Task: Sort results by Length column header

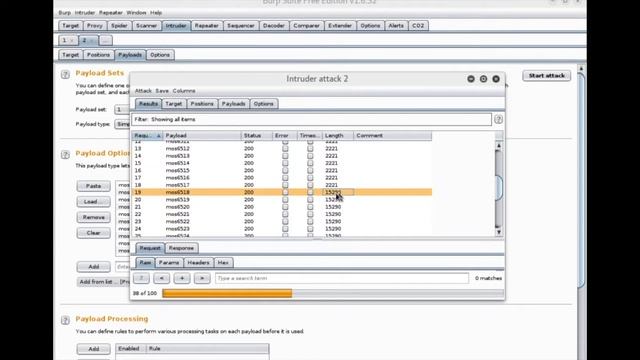Action: 338,136
